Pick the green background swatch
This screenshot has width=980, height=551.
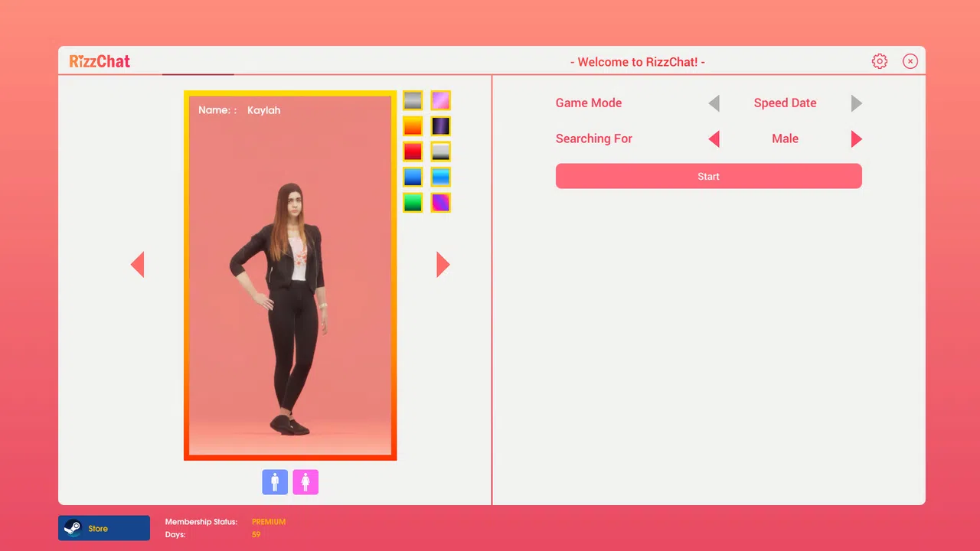click(x=413, y=203)
